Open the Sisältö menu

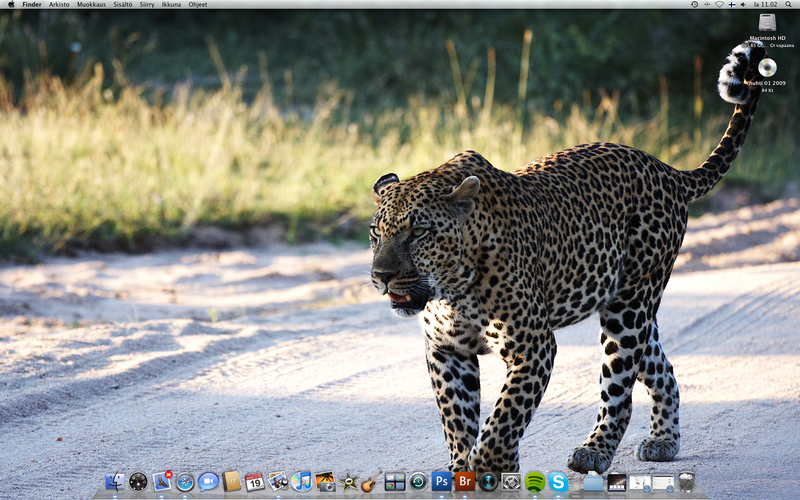pos(122,4)
